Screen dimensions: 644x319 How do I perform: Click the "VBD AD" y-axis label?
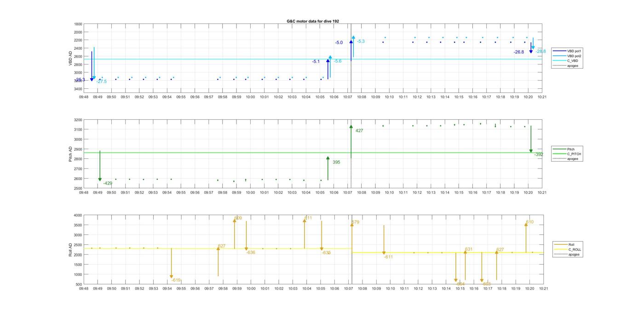point(71,58)
